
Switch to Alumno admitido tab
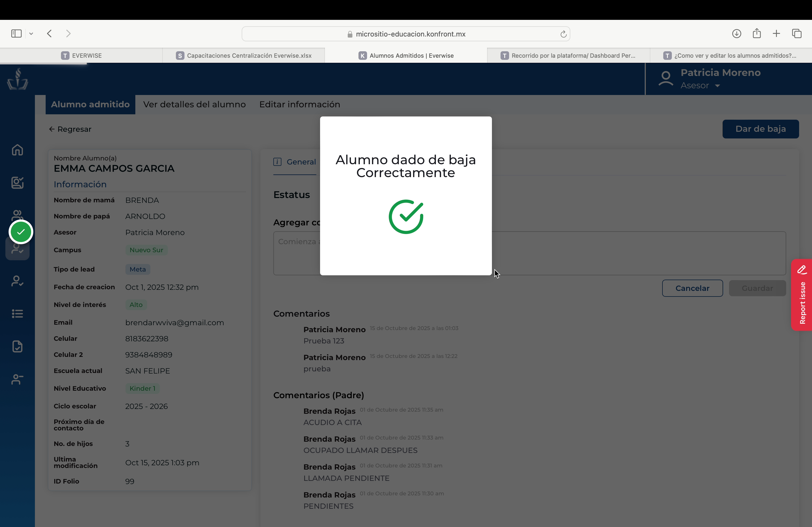point(90,104)
